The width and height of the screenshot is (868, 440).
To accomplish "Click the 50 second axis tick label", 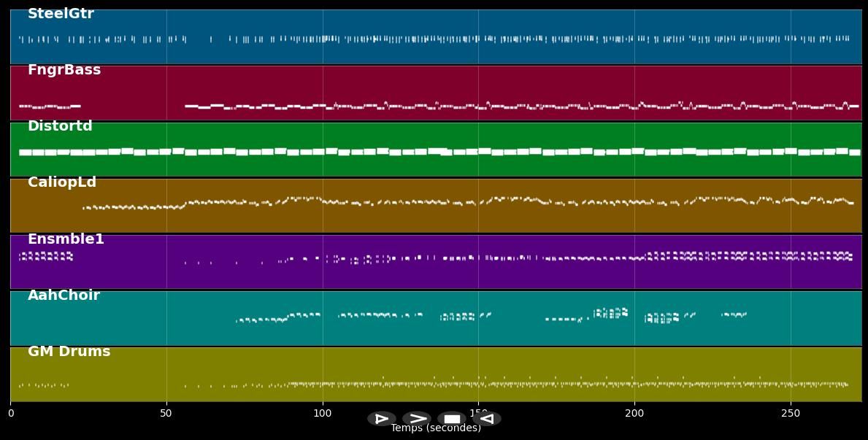I will click(x=166, y=414).
